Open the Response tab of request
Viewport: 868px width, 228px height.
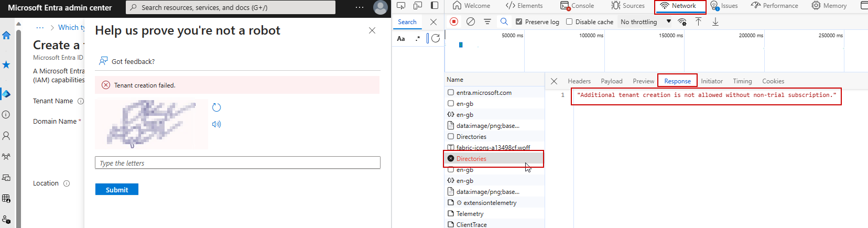(677, 81)
